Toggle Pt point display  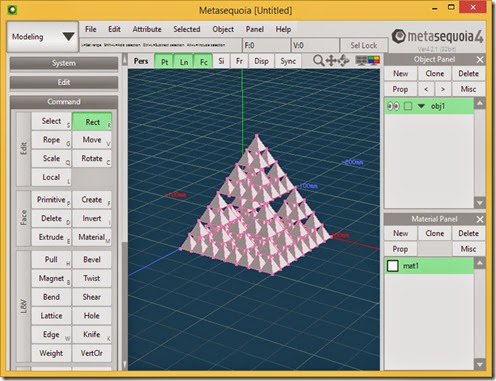pos(164,62)
